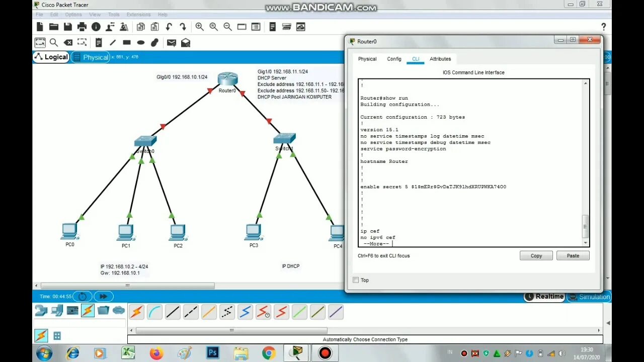Viewport: 644px width, 362px height.
Task: Open Network Information icon
Action: 96,27
